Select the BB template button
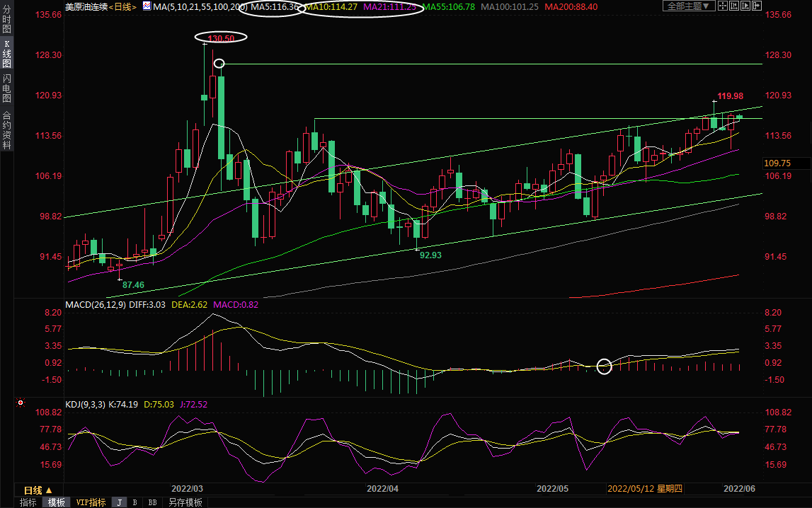This screenshot has height=508, width=812. pyautogui.click(x=152, y=502)
